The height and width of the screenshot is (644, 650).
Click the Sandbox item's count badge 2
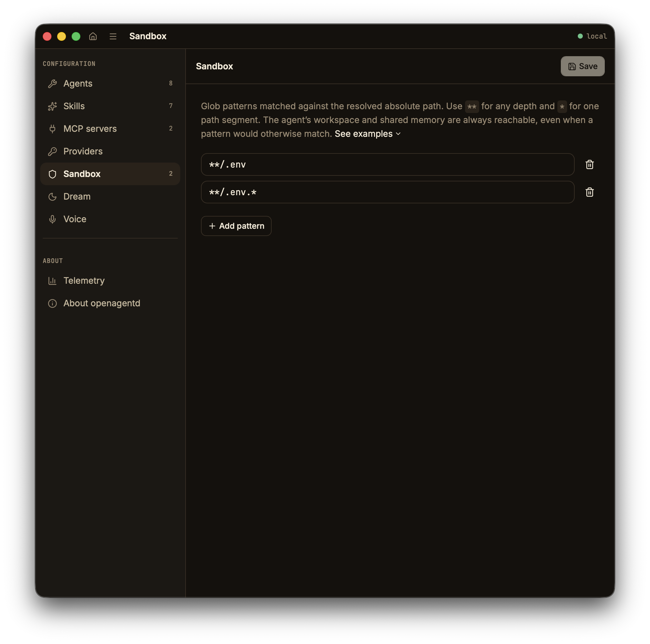pyautogui.click(x=171, y=174)
